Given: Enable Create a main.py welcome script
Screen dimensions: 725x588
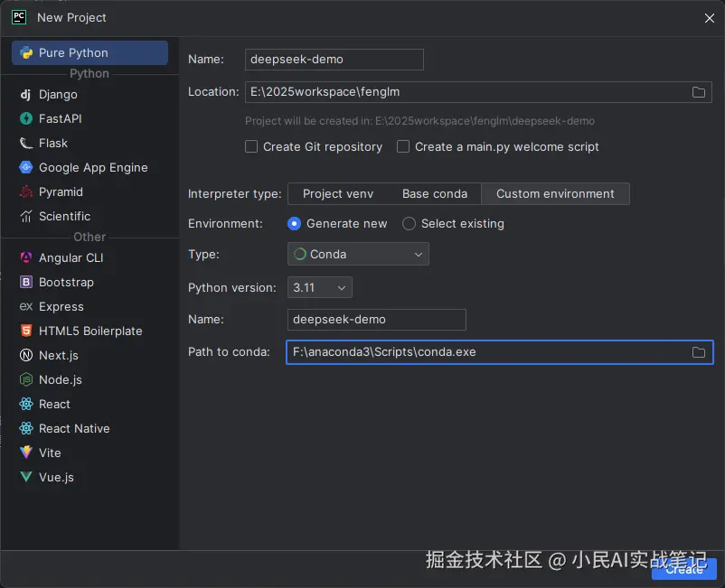Looking at the screenshot, I should 402,147.
